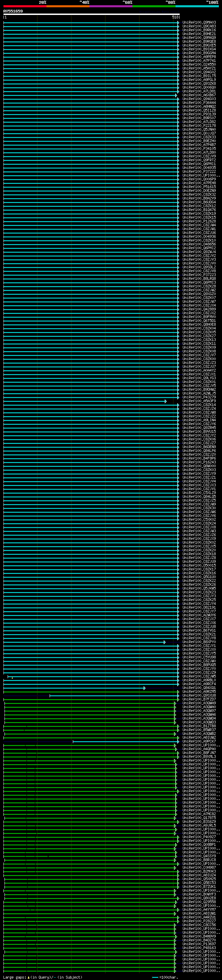Click the cyan alignment bar for Q84X01
The image size is (222, 980).
click(x=74, y=688)
